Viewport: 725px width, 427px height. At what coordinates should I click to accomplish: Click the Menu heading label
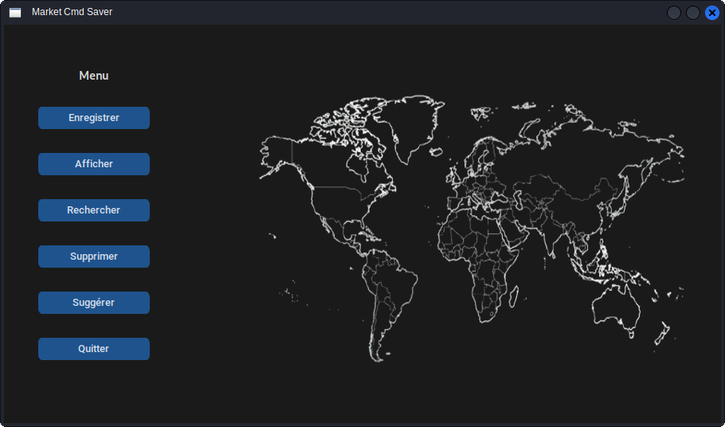pos(94,75)
